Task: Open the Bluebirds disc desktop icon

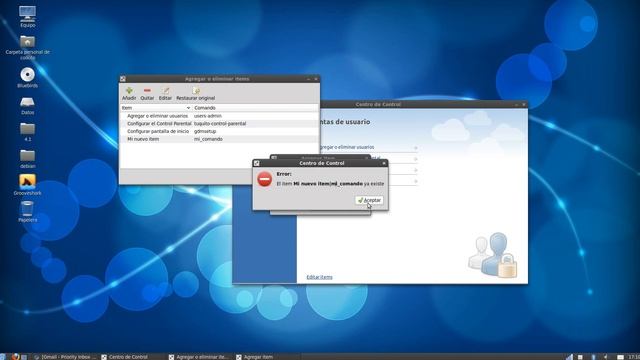Action: tap(27, 77)
